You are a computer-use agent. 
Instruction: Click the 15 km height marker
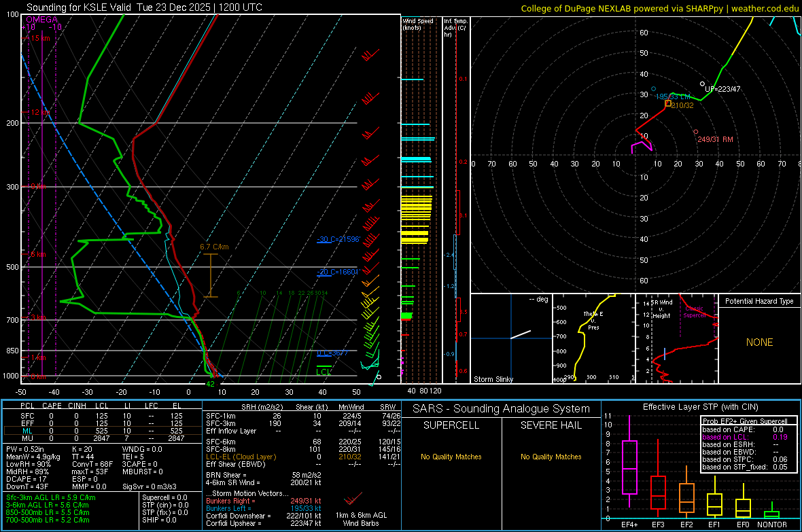click(40, 38)
